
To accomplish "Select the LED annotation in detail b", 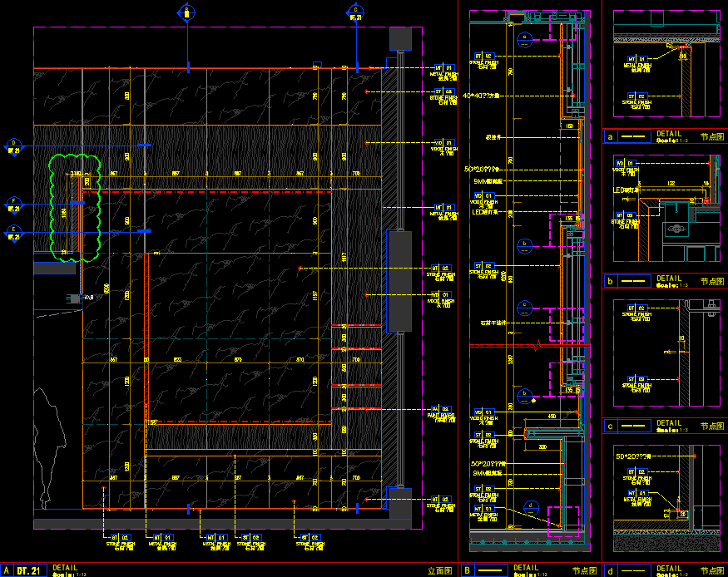I will click(626, 190).
